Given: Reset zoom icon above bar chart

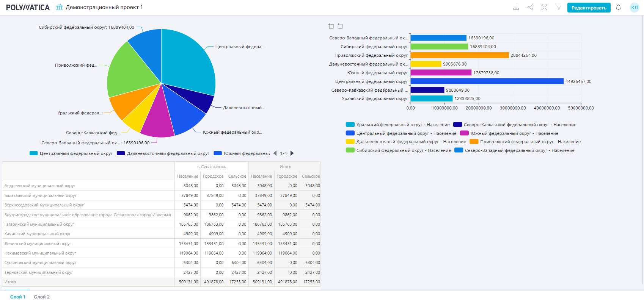Looking at the screenshot, I should tap(340, 26).
